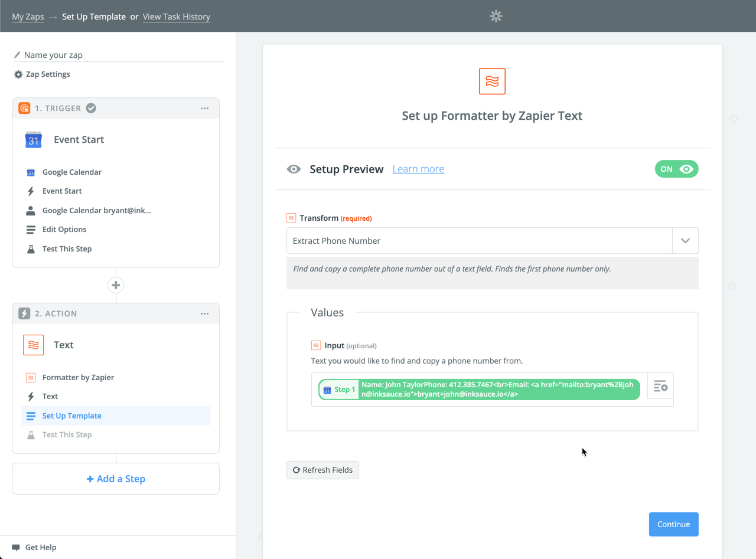This screenshot has height=559, width=756.
Task: Click the Text action step title
Action: 64,345
